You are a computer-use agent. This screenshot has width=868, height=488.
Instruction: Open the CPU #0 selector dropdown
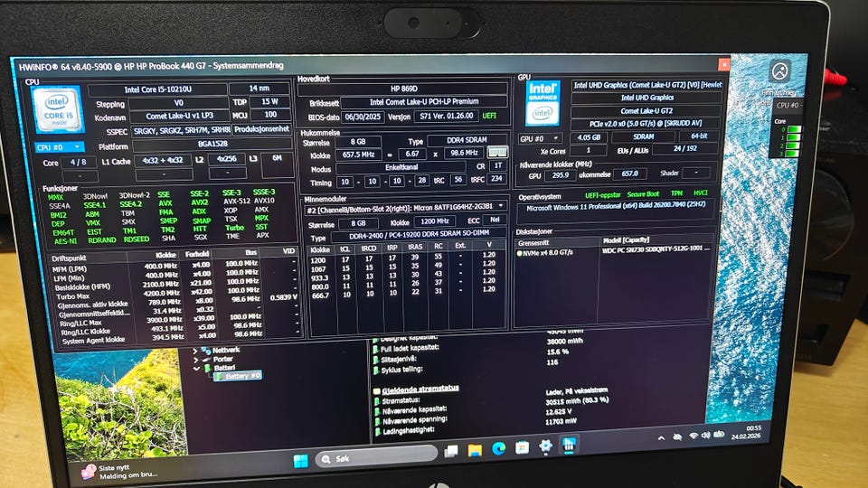(60, 147)
